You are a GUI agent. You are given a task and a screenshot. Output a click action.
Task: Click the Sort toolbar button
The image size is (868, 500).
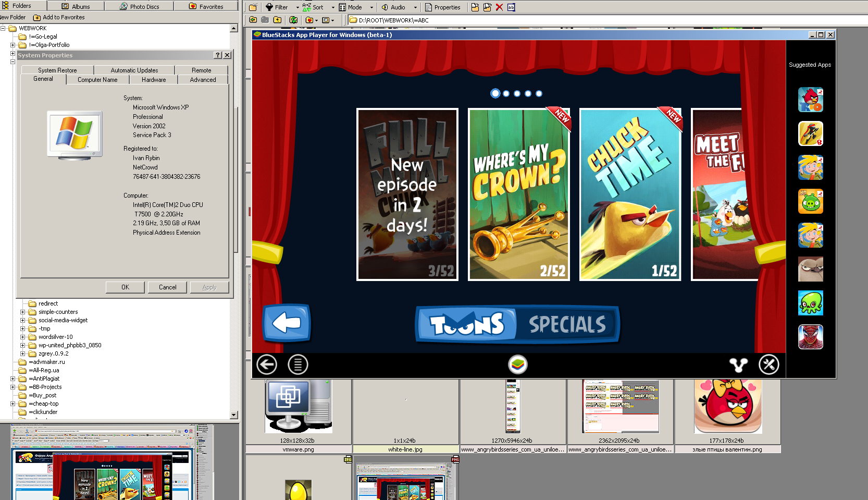pos(313,7)
